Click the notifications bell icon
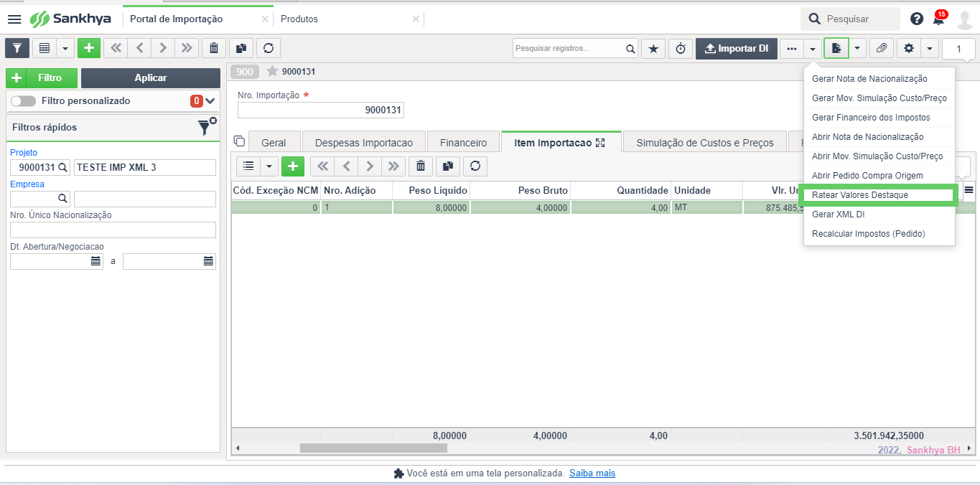 938,19
